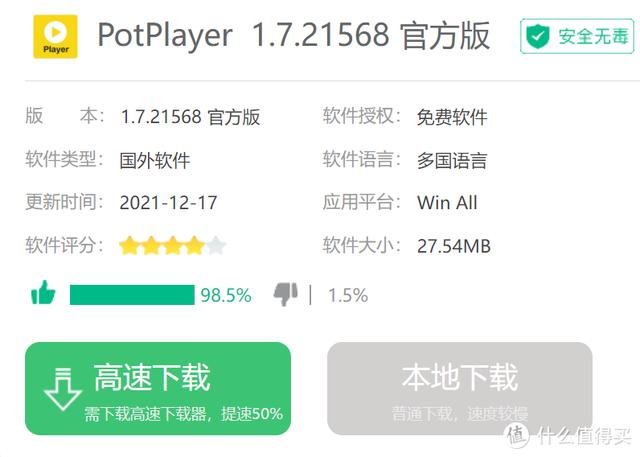Click the PotPlayer 1.7.21568 官方版 title
Screen dimensions: 640x457
[293, 36]
